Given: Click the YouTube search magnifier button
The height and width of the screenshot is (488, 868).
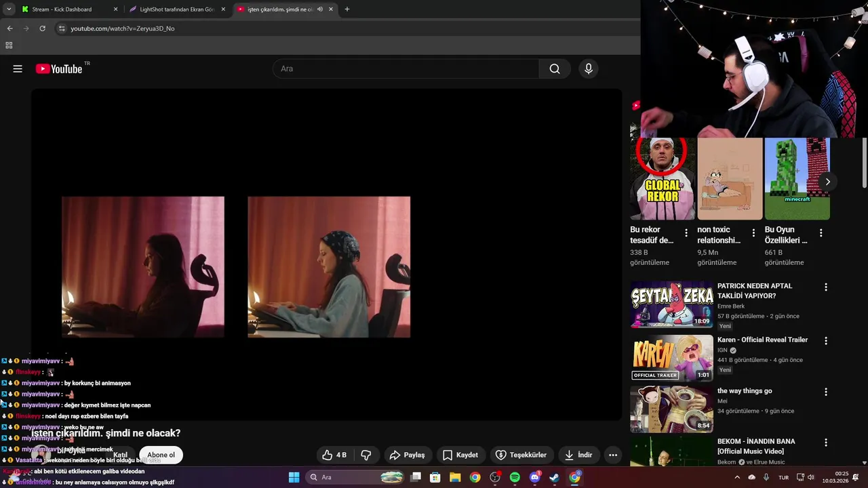Looking at the screenshot, I should coord(555,68).
